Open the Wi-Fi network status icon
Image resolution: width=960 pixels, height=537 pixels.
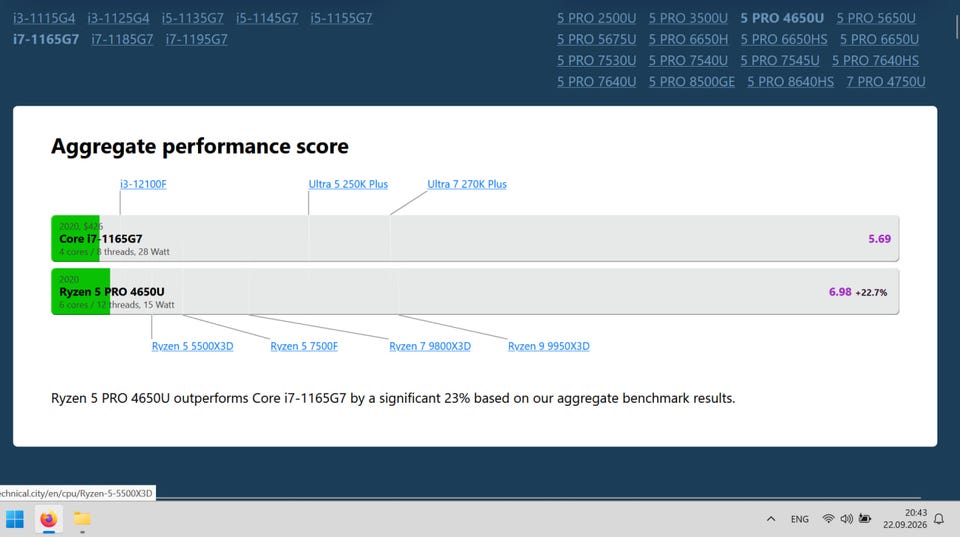tap(828, 519)
